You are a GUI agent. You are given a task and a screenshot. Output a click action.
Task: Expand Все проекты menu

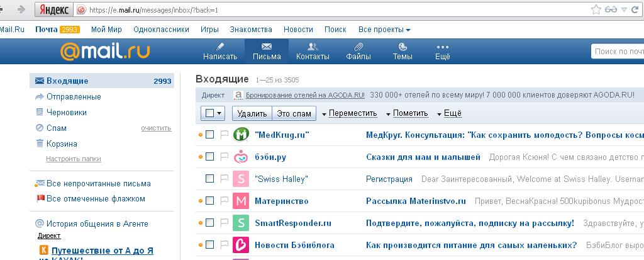pos(384,30)
